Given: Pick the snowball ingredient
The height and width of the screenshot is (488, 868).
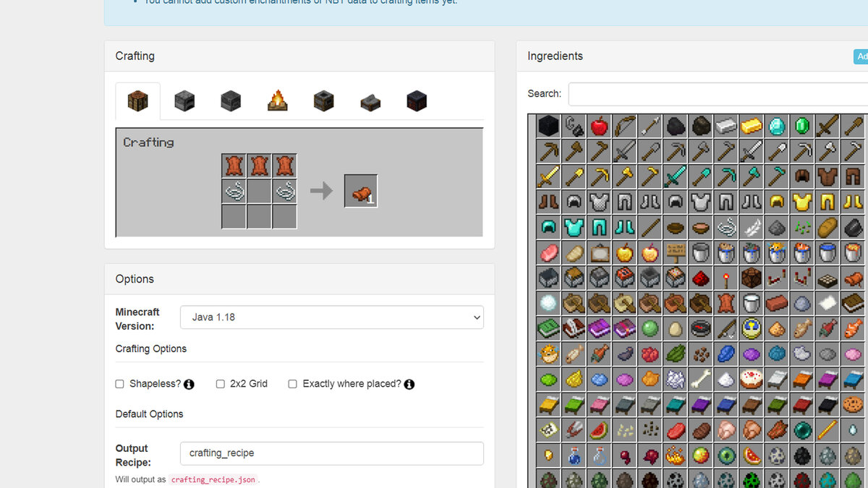Looking at the screenshot, I should 549,303.
